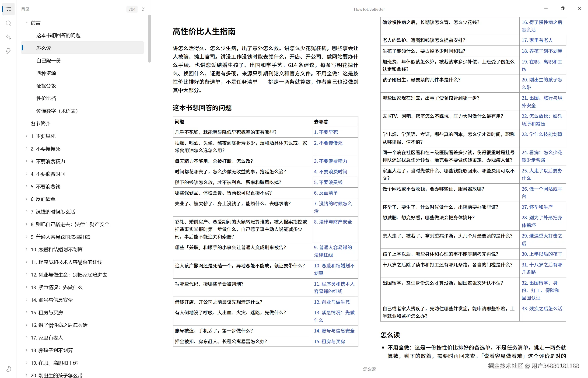Click the 怎么读 footer chapter label
The width and height of the screenshot is (588, 378).
pyautogui.click(x=369, y=369)
